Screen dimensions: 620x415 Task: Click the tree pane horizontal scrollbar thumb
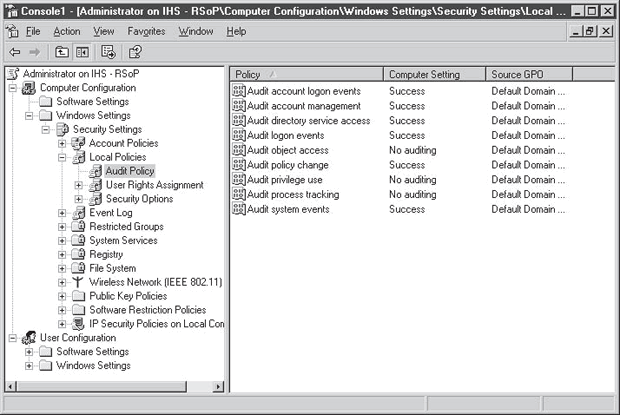click(x=102, y=387)
